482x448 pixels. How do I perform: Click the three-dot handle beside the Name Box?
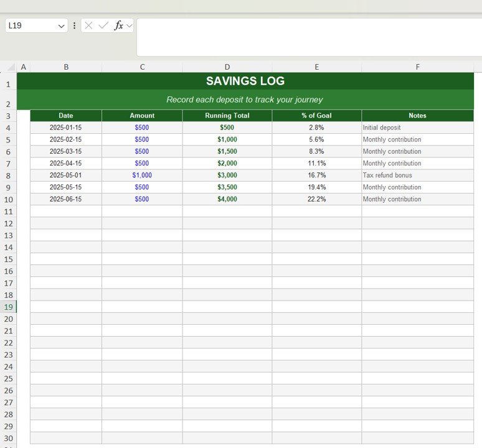pyautogui.click(x=75, y=26)
